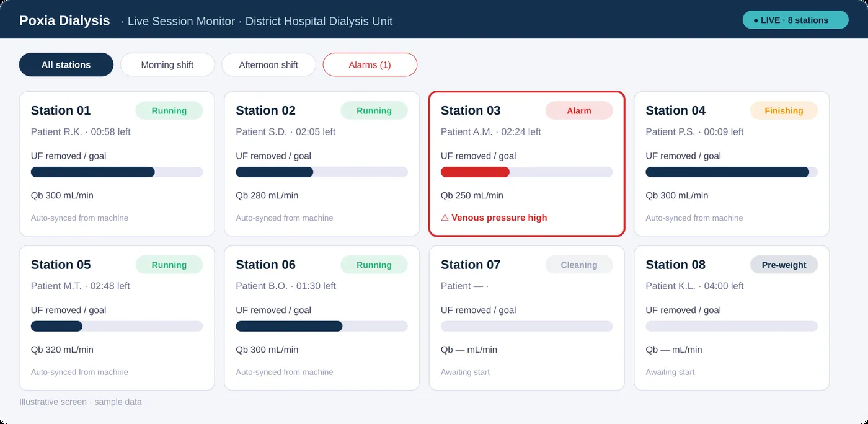
Task: Click Station 03 Alarm status badge
Action: pyautogui.click(x=579, y=110)
